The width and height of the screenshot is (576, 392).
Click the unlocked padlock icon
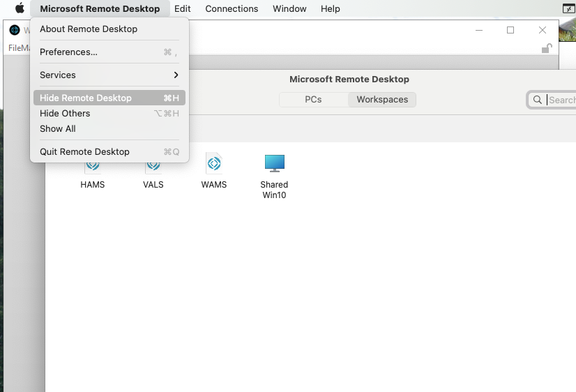click(x=547, y=48)
